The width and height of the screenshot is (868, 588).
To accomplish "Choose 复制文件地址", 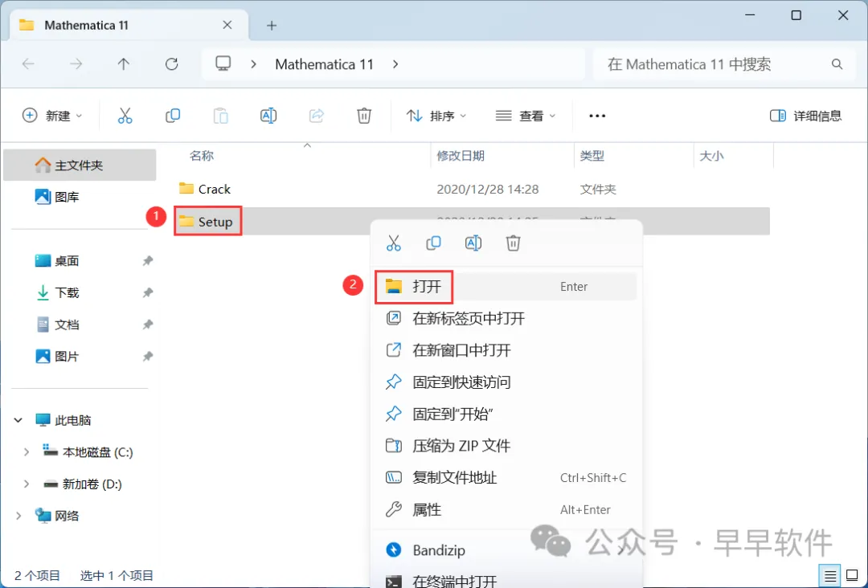I will 506,477.
